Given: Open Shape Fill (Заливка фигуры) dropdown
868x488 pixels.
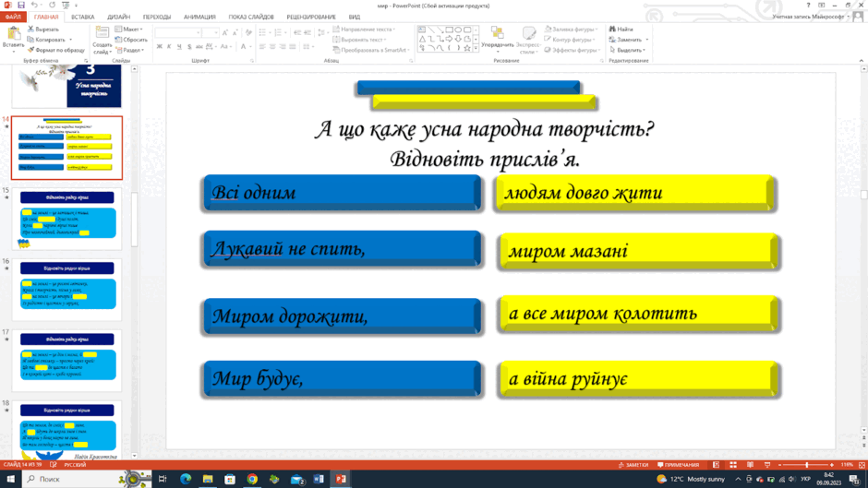Looking at the screenshot, I should (x=572, y=29).
